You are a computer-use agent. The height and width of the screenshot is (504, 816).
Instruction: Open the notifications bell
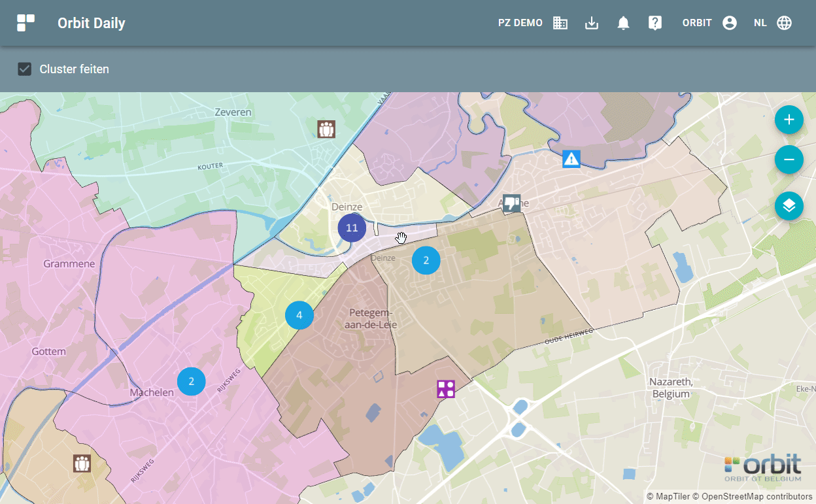[x=623, y=23]
